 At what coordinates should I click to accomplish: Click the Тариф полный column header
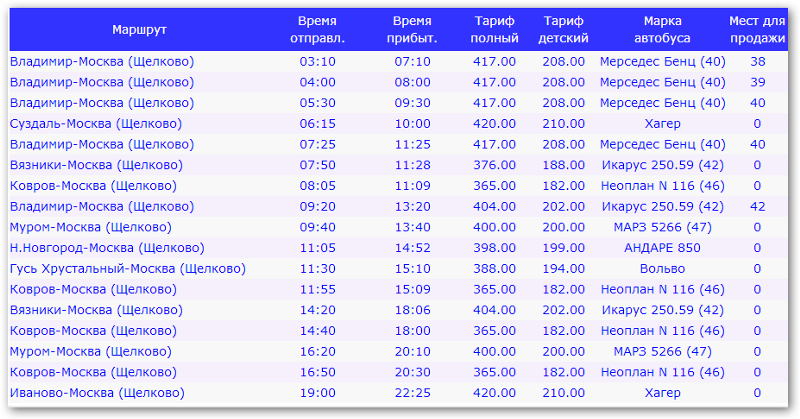(x=494, y=30)
